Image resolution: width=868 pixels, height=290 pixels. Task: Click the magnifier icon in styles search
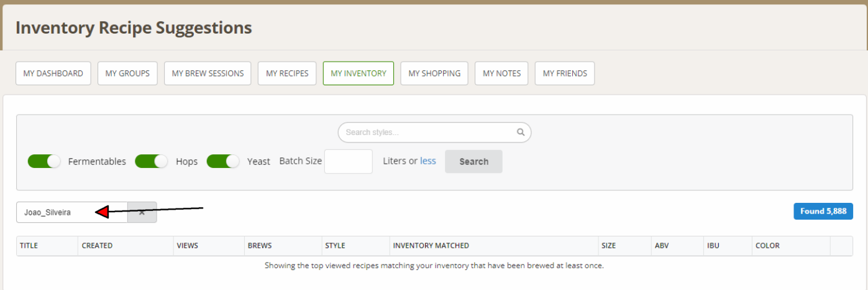tap(521, 133)
